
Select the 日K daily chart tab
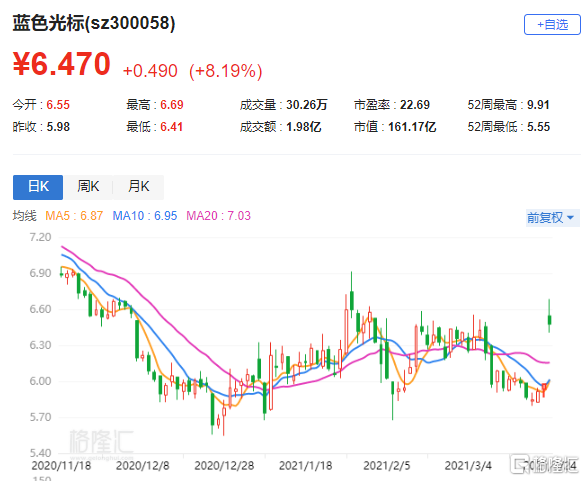click(x=38, y=187)
